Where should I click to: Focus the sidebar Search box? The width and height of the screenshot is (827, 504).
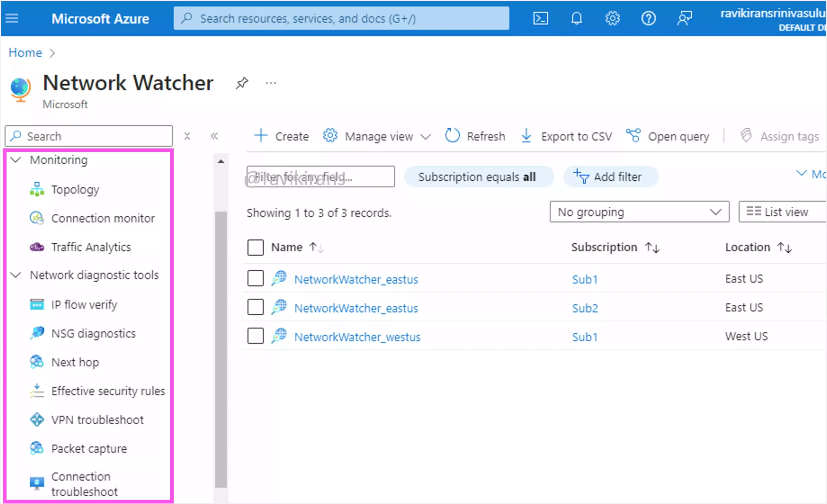(x=89, y=136)
